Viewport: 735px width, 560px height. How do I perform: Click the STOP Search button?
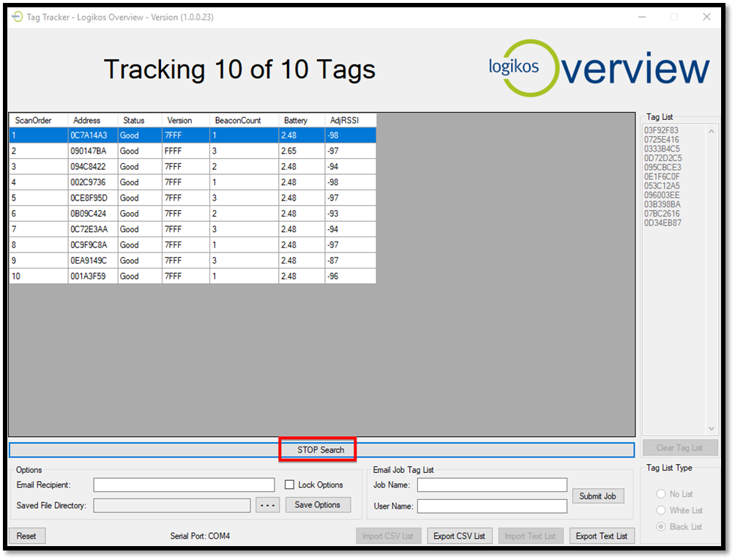tap(320, 449)
